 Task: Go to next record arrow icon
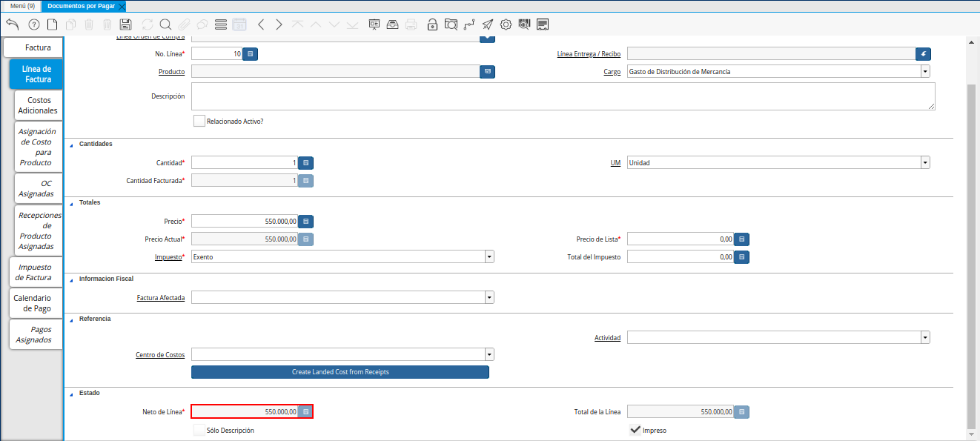tap(279, 24)
